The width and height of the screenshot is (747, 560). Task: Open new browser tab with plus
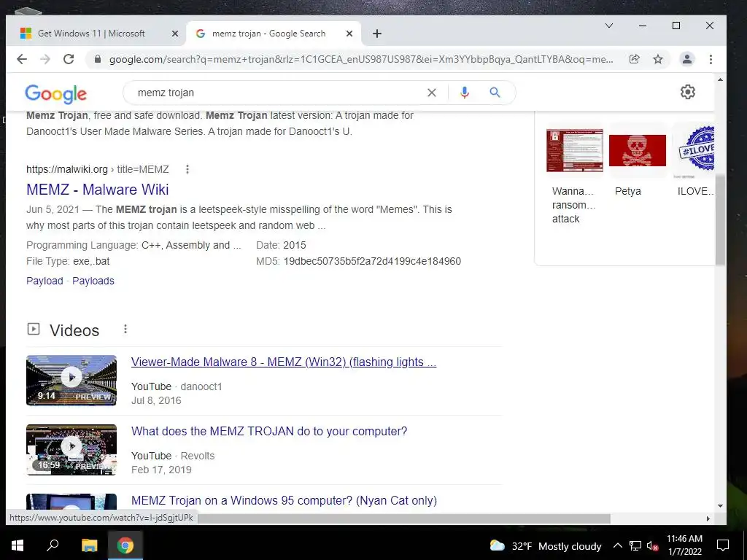(377, 34)
